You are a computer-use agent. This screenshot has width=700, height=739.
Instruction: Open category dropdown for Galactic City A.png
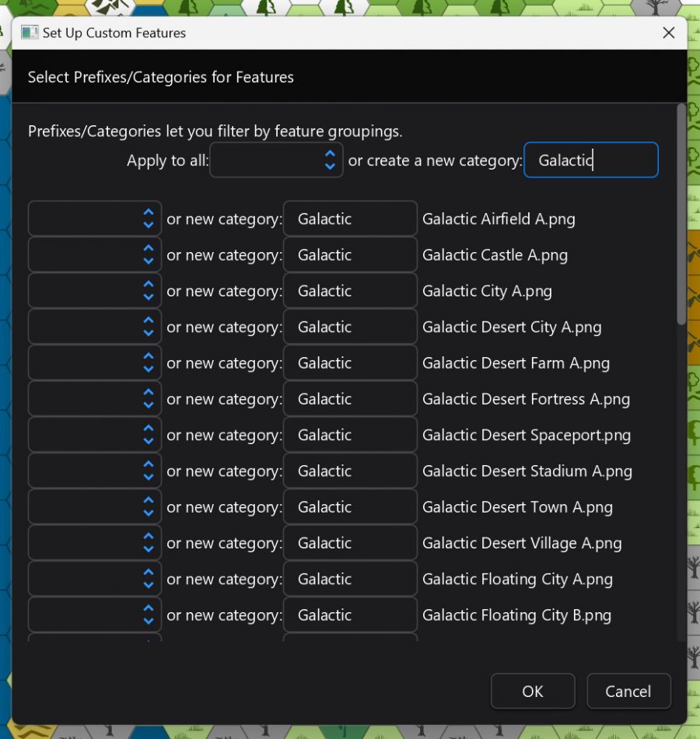pos(93,290)
